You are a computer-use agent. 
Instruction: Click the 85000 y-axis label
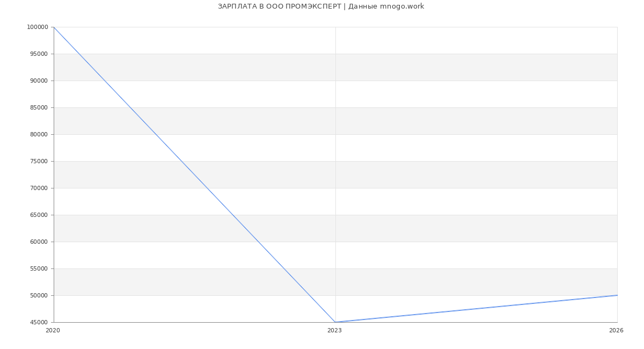(38, 107)
